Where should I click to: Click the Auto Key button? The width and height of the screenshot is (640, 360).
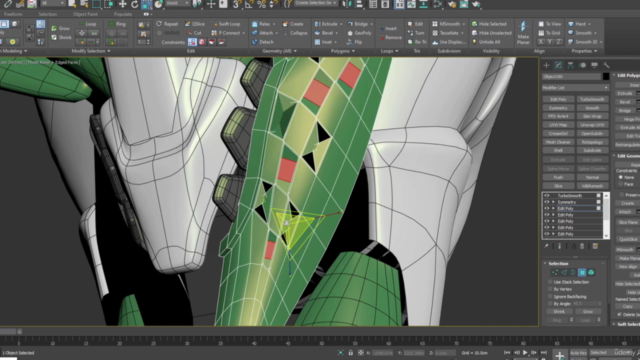[x=578, y=353]
